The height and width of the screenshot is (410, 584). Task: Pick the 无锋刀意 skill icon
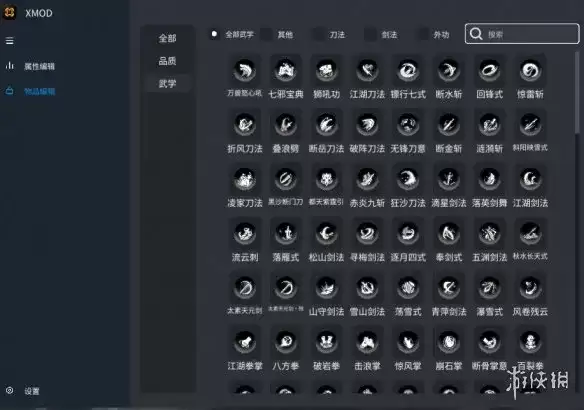click(x=408, y=124)
